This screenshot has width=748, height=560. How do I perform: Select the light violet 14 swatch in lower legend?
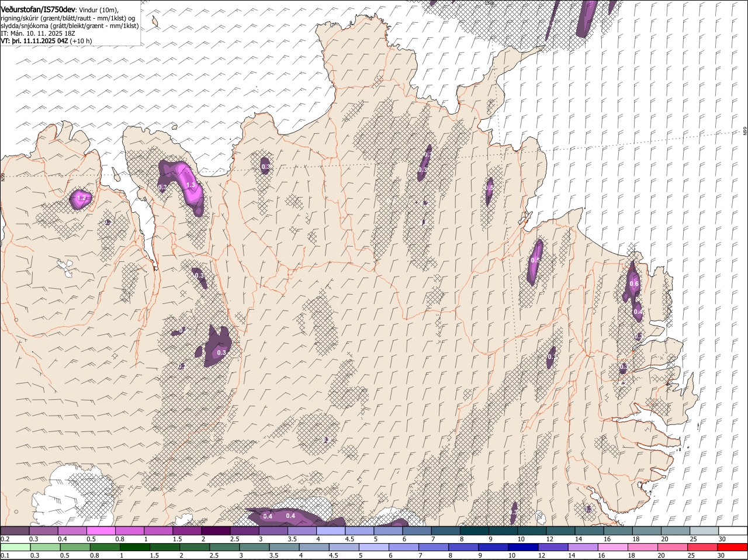(583, 548)
